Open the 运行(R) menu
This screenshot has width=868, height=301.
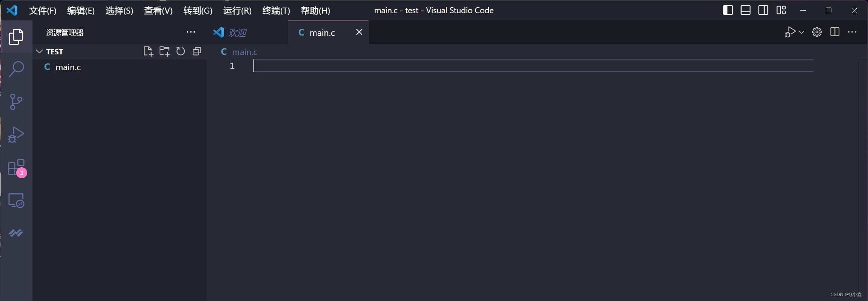click(237, 11)
